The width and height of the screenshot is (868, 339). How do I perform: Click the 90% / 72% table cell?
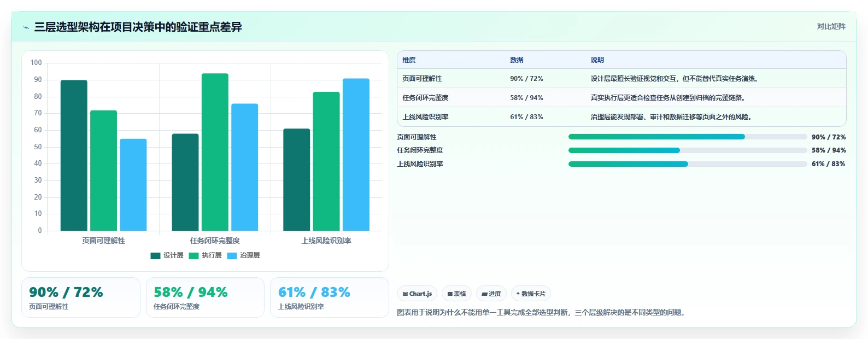point(526,79)
